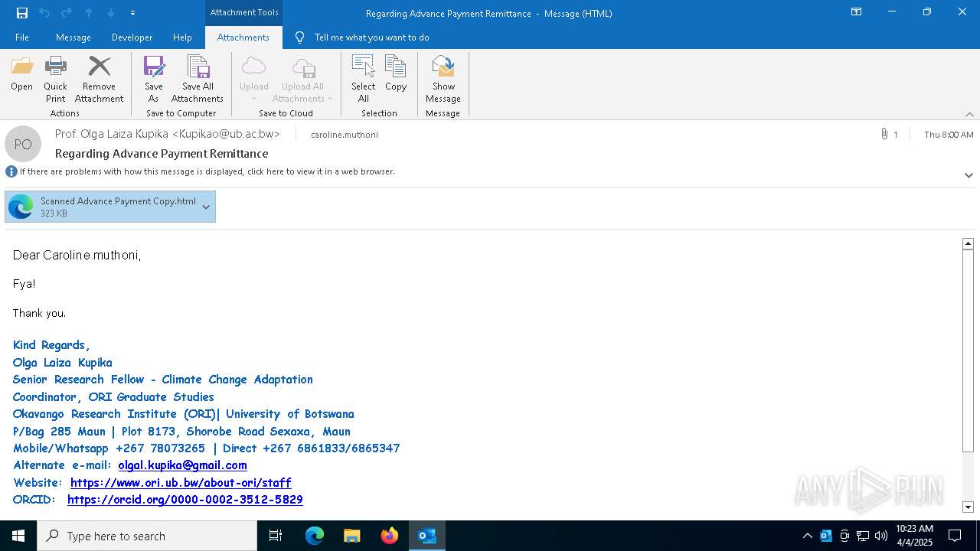Click the scroll-down arrow of the message scrollbar

[x=968, y=507]
